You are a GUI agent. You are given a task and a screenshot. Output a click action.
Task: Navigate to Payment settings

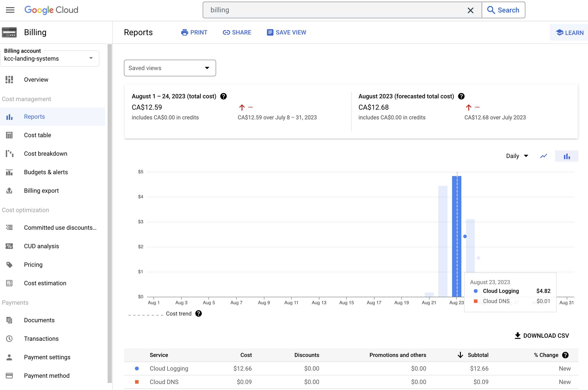47,357
